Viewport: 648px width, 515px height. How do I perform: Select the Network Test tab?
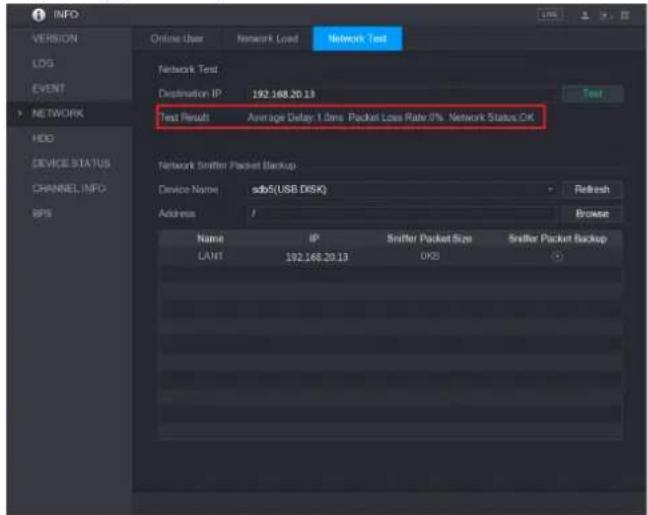(x=357, y=39)
